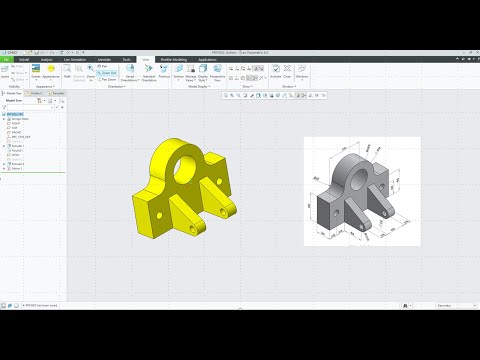Expand the last Extrude feature node
Screen dimensions: 480x360
click(x=4, y=164)
